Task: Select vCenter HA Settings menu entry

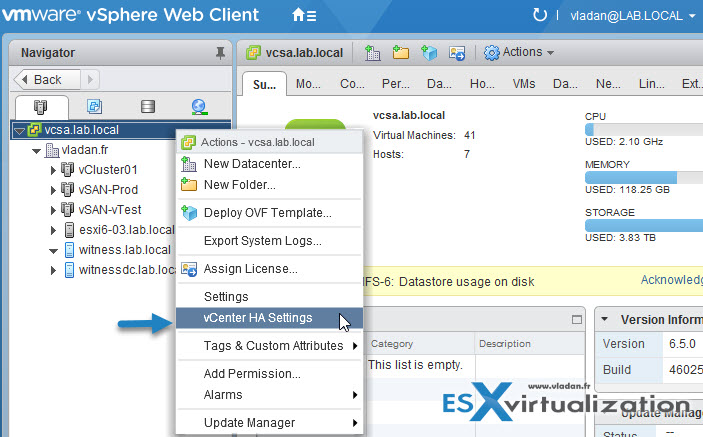Action: point(269,318)
